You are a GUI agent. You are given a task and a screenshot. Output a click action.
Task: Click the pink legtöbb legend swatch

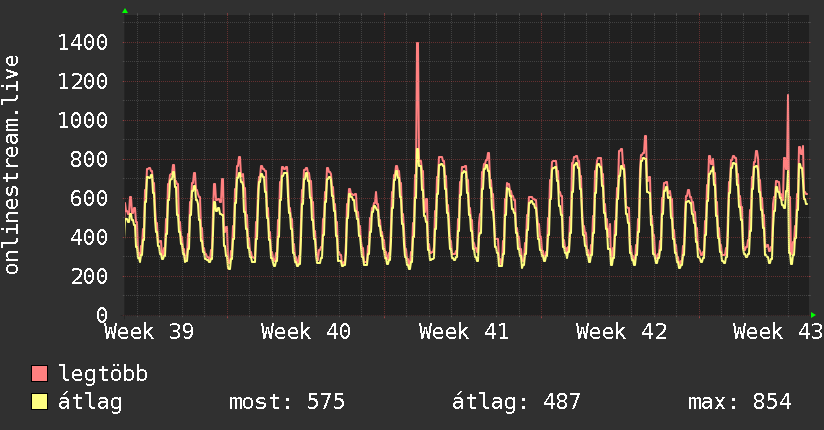(39, 374)
